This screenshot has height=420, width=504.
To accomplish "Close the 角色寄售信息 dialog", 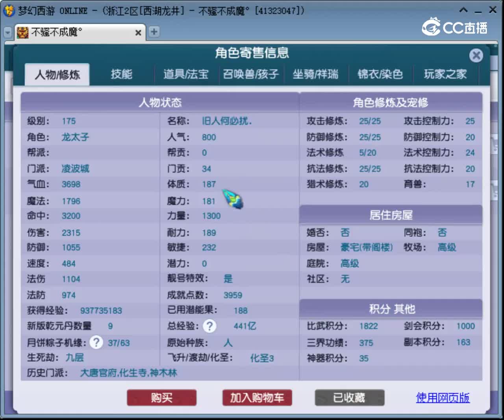I will coord(476,56).
